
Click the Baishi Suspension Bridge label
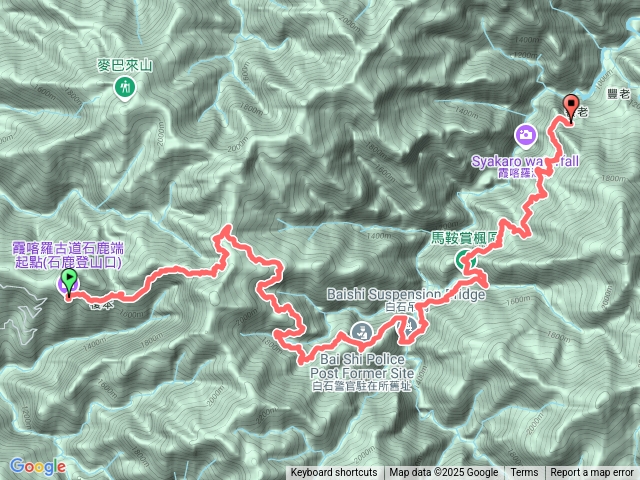406,294
